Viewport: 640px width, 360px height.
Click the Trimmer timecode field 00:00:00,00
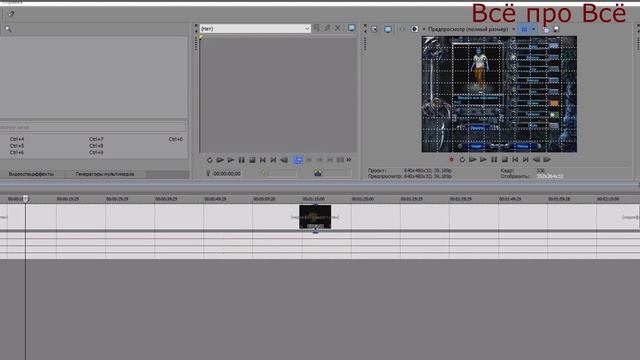[227, 173]
